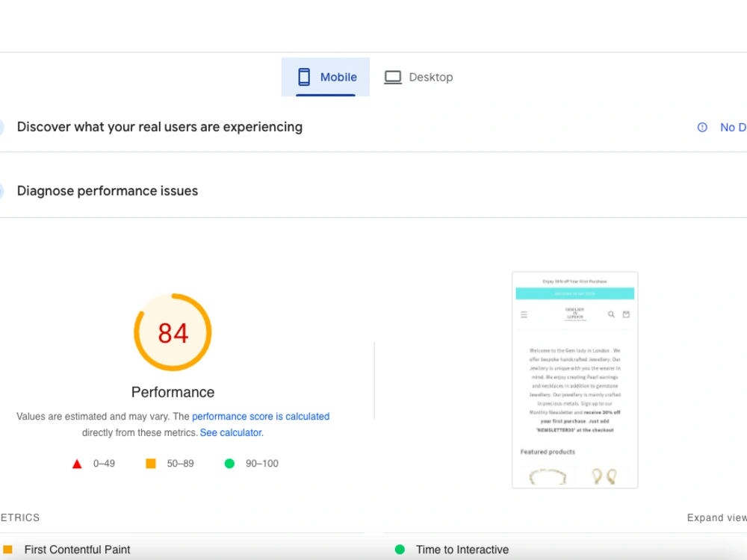Switch to the Mobile tab
This screenshot has height=560, width=747.
tap(326, 77)
